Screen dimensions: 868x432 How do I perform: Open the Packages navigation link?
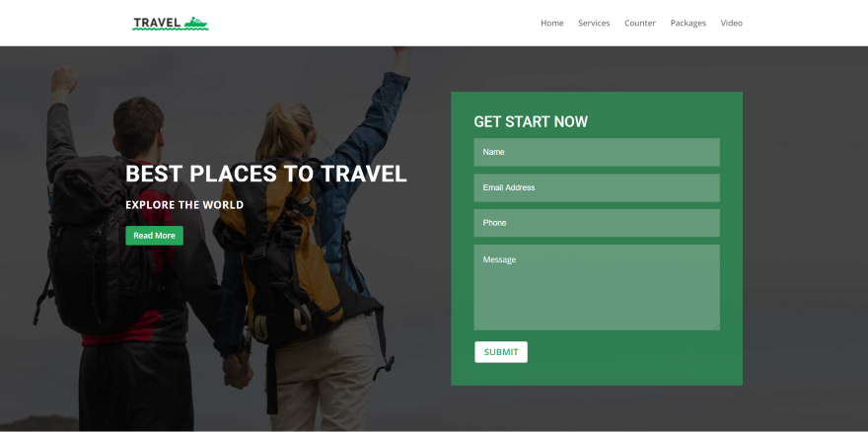[688, 24]
